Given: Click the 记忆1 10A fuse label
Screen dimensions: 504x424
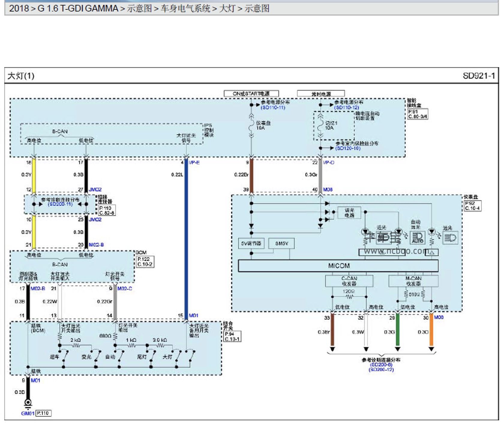Looking at the screenshot, I should click(331, 125).
